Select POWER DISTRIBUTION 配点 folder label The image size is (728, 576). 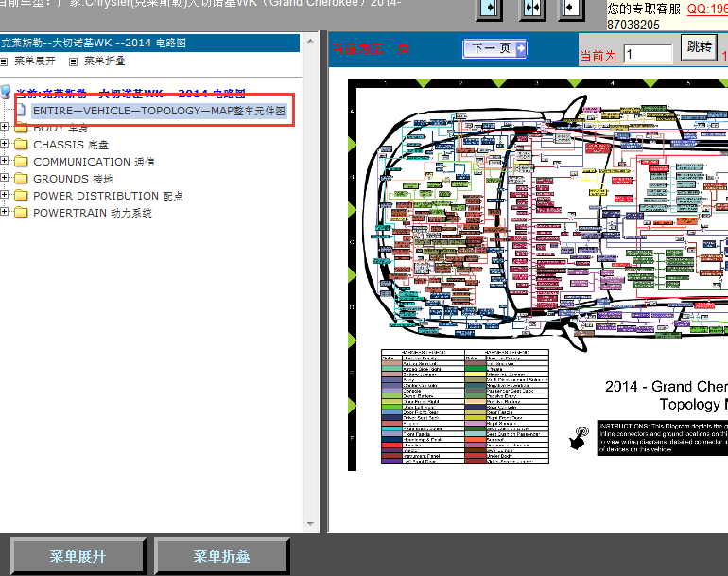108,196
